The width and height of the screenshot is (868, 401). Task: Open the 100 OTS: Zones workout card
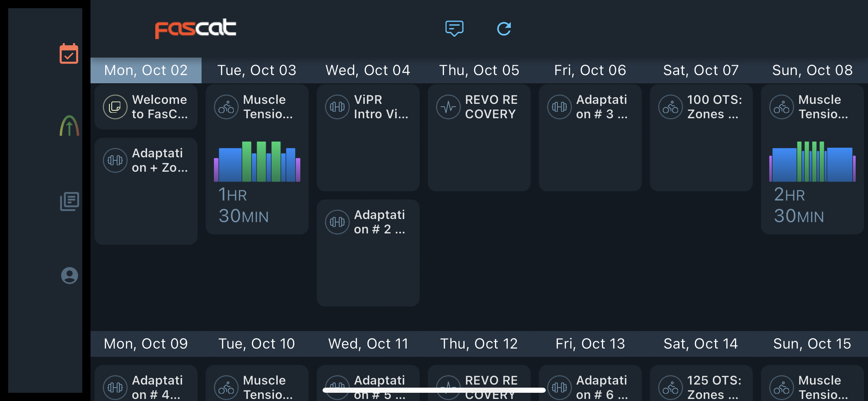pyautogui.click(x=701, y=137)
